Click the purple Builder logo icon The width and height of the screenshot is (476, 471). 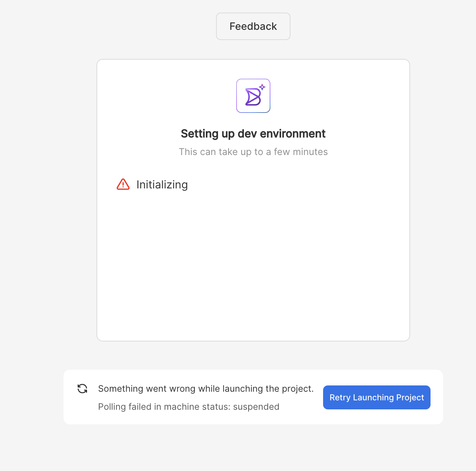pos(253,96)
